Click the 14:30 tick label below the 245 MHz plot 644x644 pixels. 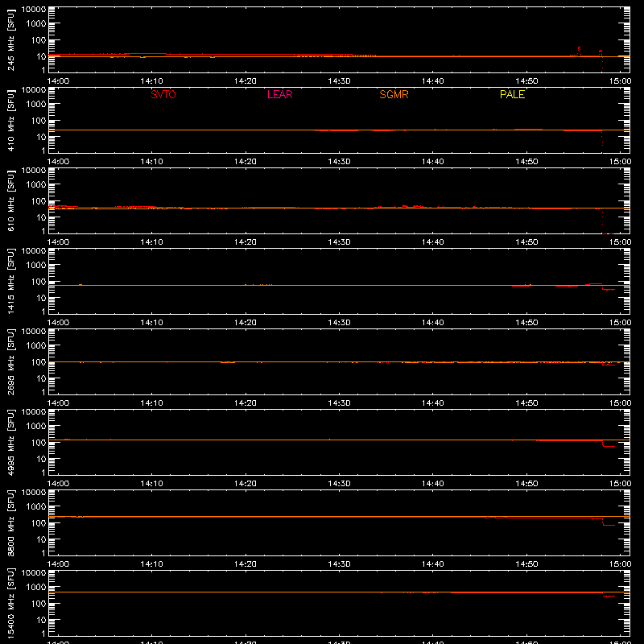point(339,81)
